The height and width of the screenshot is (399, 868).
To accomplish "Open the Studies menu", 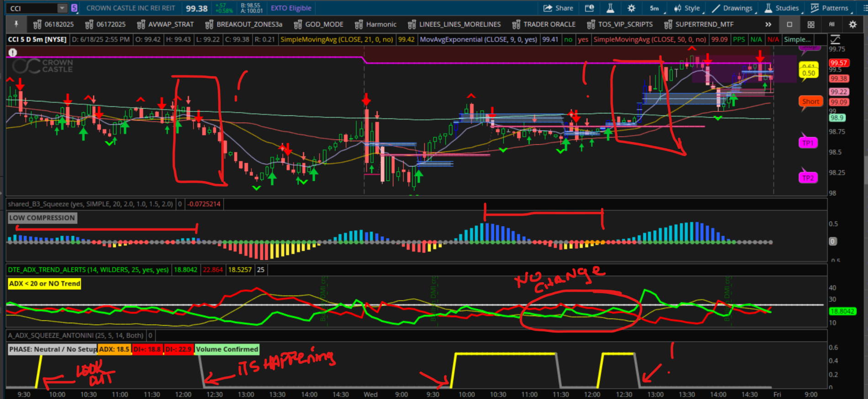I will 782,8.
